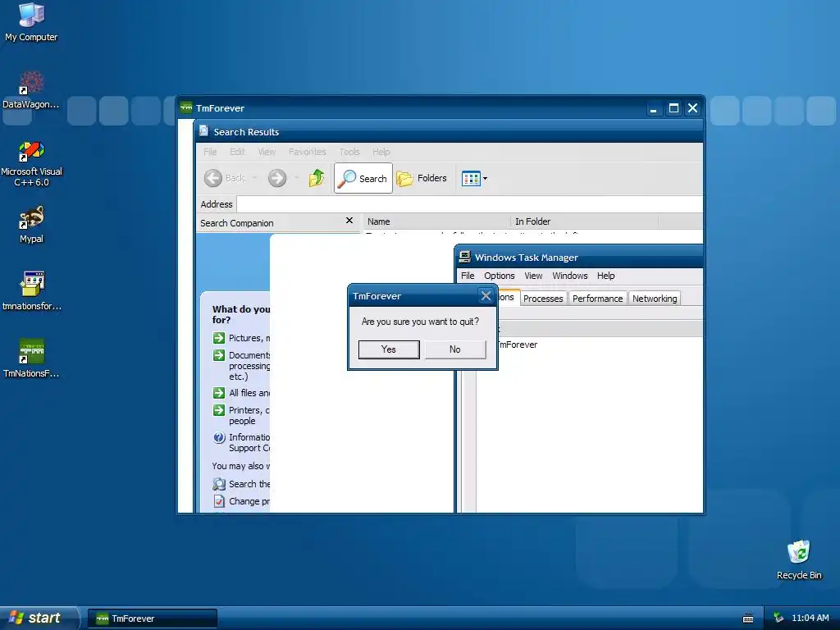Screen dimensions: 840x630
Task: Click the TmForever window title icon
Action: 186,107
